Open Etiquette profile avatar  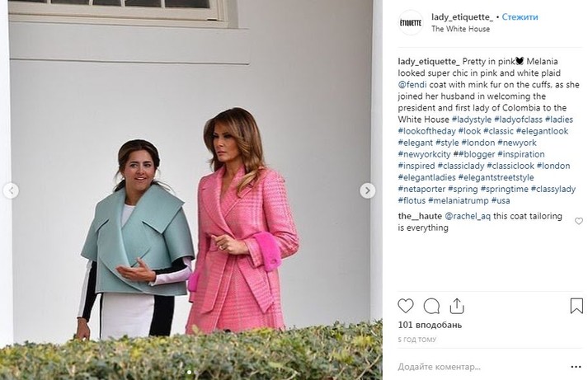(x=411, y=23)
